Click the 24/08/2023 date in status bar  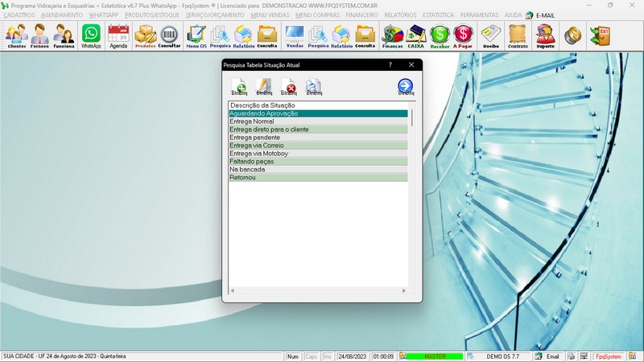tap(352, 356)
